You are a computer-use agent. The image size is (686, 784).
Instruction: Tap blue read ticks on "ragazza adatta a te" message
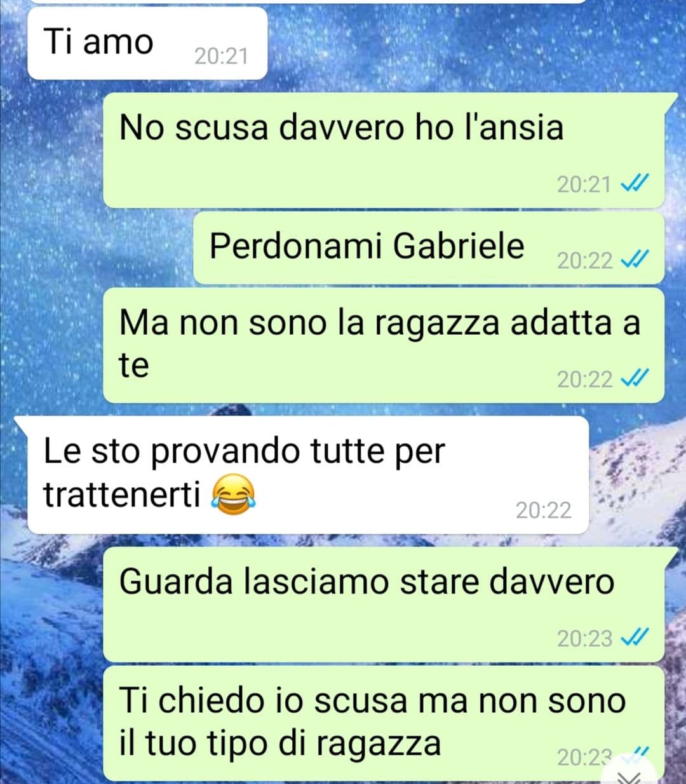[634, 379]
